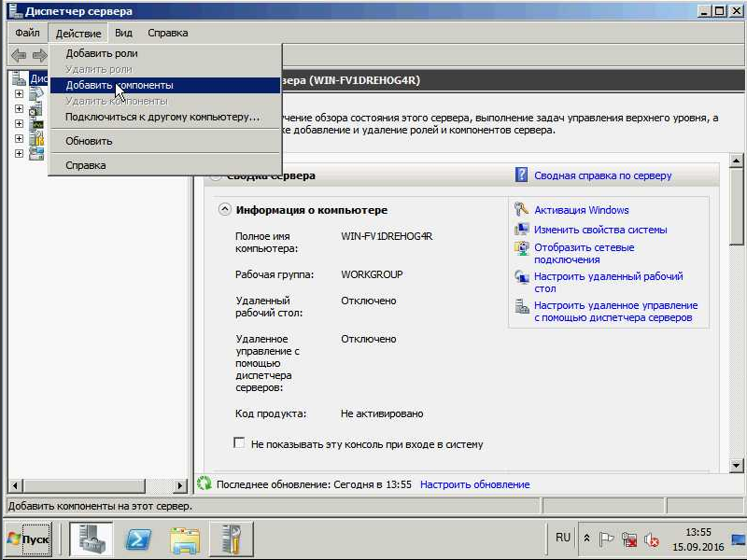Screen dimensions: 747x560
Task: Click Отобразить сетевые подключения link
Action: (585, 253)
